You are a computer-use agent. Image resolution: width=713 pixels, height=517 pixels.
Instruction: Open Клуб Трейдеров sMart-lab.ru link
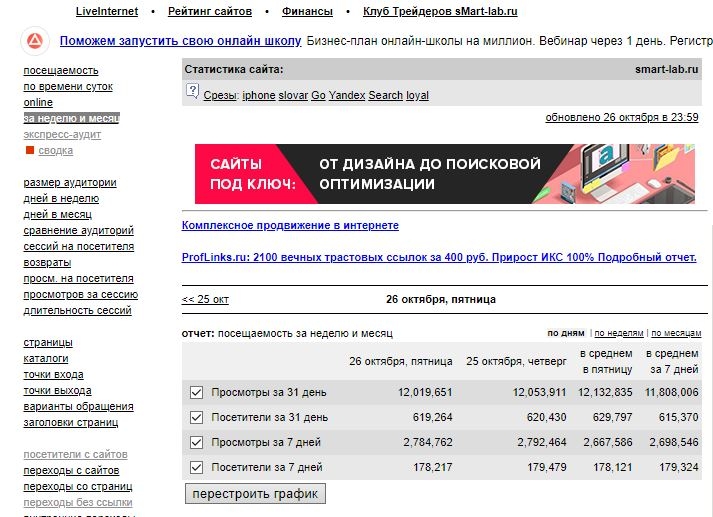coord(440,11)
